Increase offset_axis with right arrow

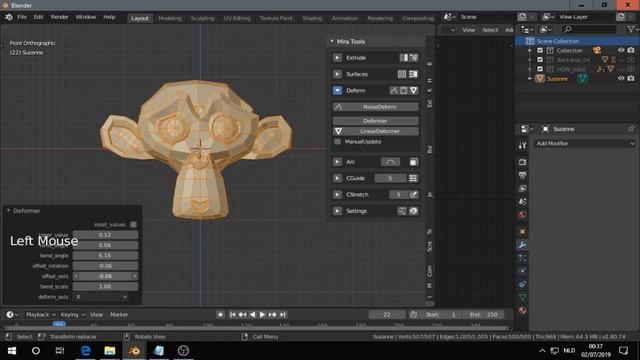click(x=135, y=276)
